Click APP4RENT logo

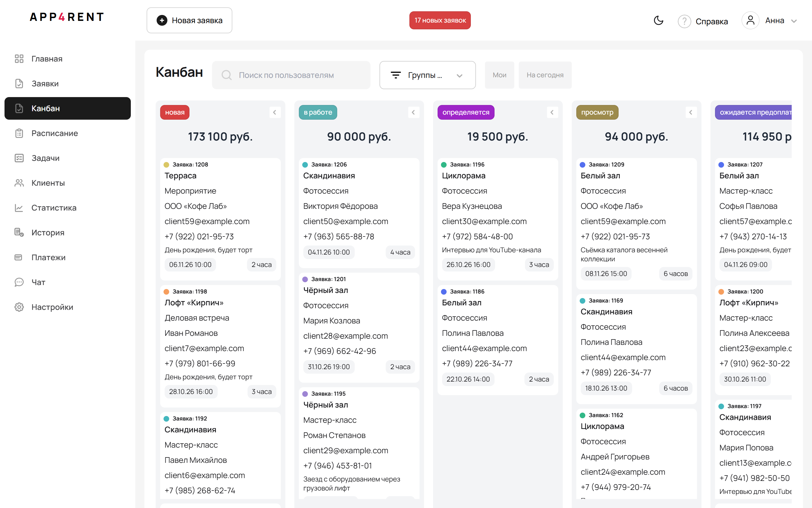pos(67,17)
